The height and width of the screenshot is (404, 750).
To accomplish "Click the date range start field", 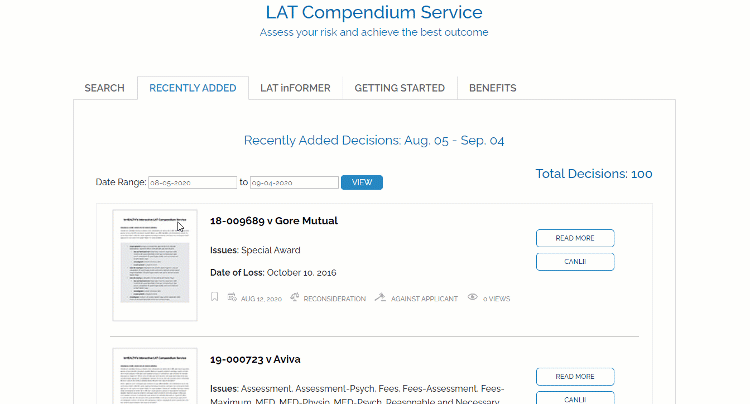I will (x=192, y=183).
